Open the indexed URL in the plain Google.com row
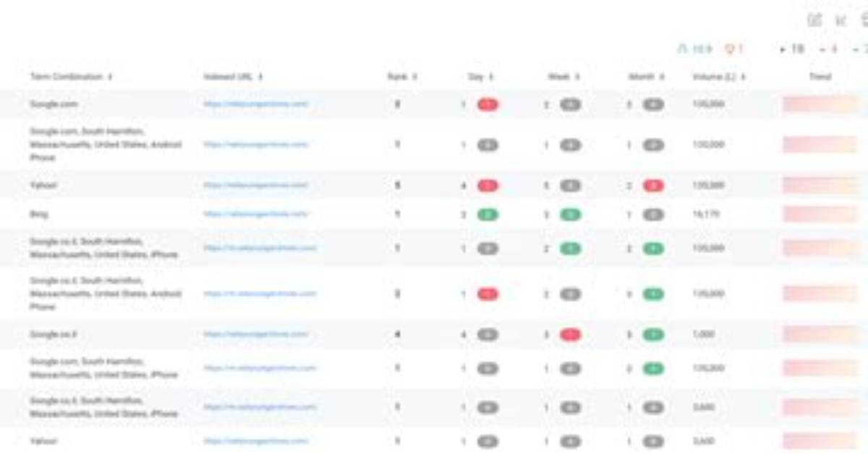This screenshot has width=868, height=454. tap(256, 104)
